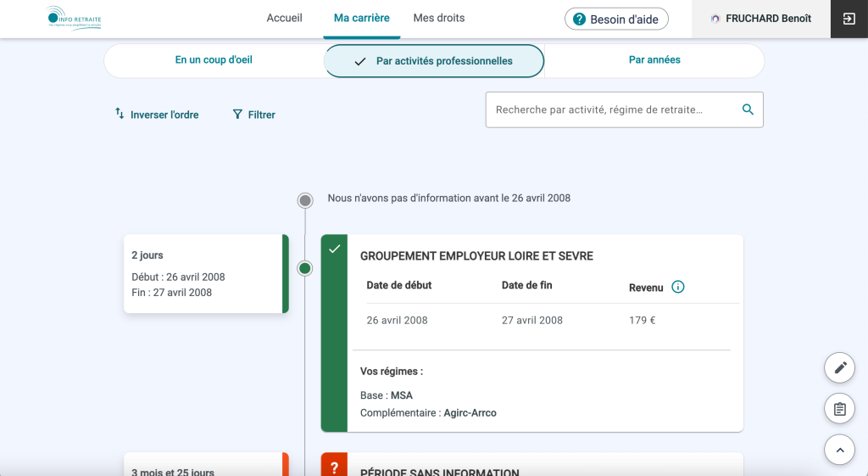
Task: Click the user avatar icon
Action: pyautogui.click(x=715, y=19)
